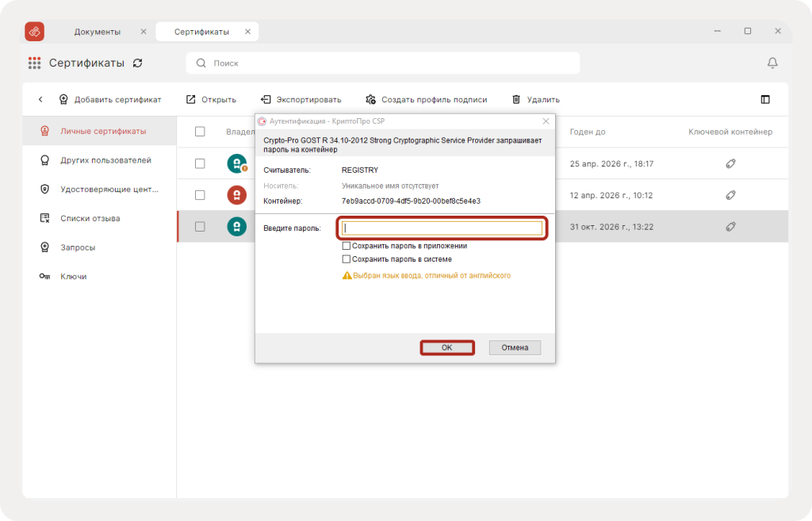Click the REGISTRY reader value
Image resolution: width=812 pixels, height=521 pixels.
coord(360,170)
